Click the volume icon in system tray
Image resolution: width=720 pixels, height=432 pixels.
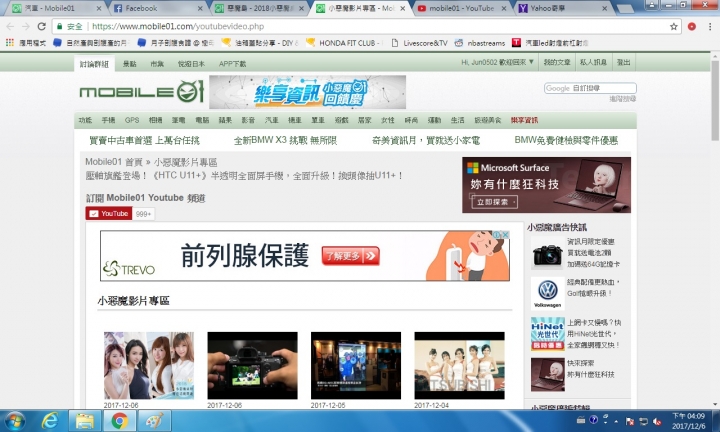(x=657, y=421)
